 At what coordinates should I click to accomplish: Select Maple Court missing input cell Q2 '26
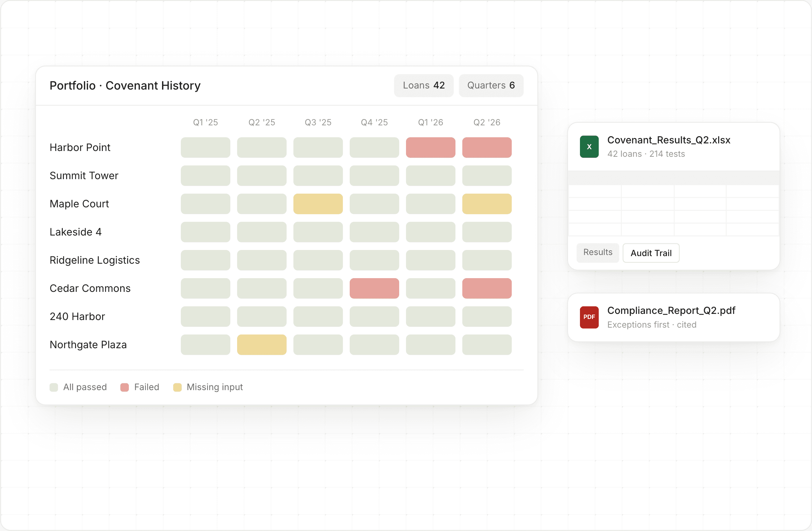[486, 204]
